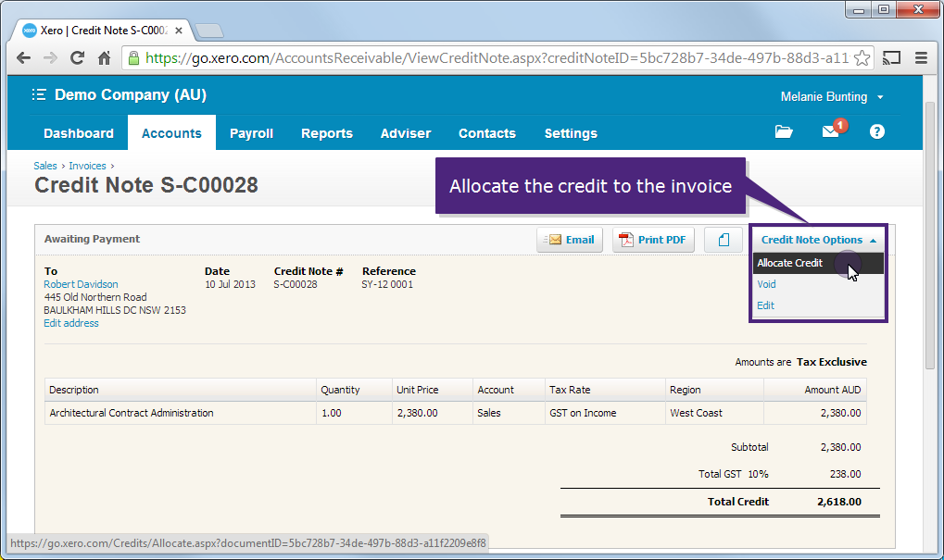944x560 pixels.
Task: Click the Cast icon in the browser toolbar
Action: (x=890, y=57)
